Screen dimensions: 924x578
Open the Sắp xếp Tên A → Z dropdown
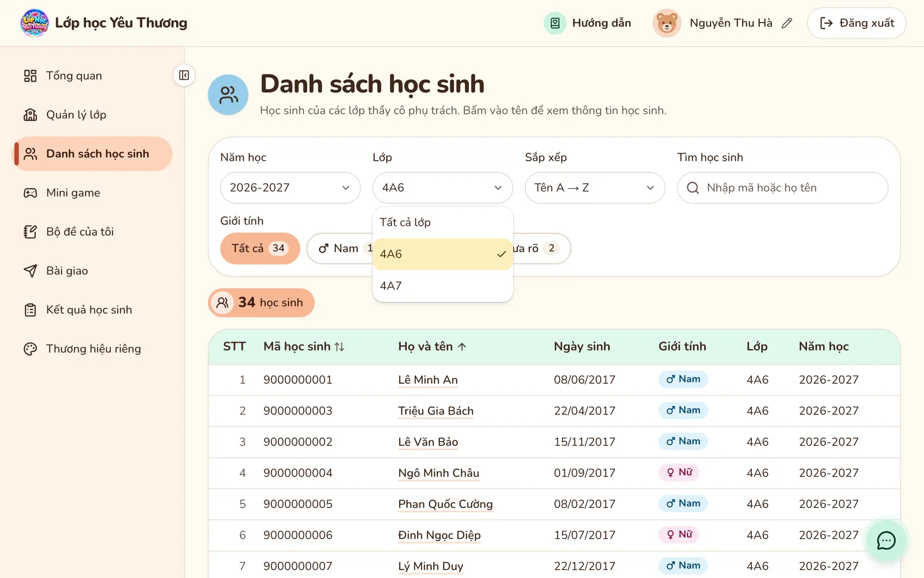point(595,188)
